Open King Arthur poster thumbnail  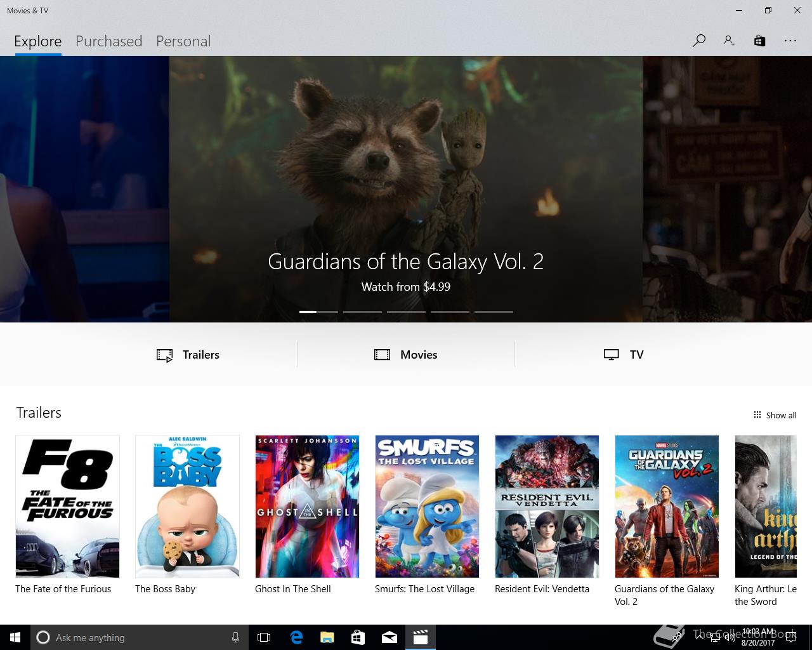point(766,507)
